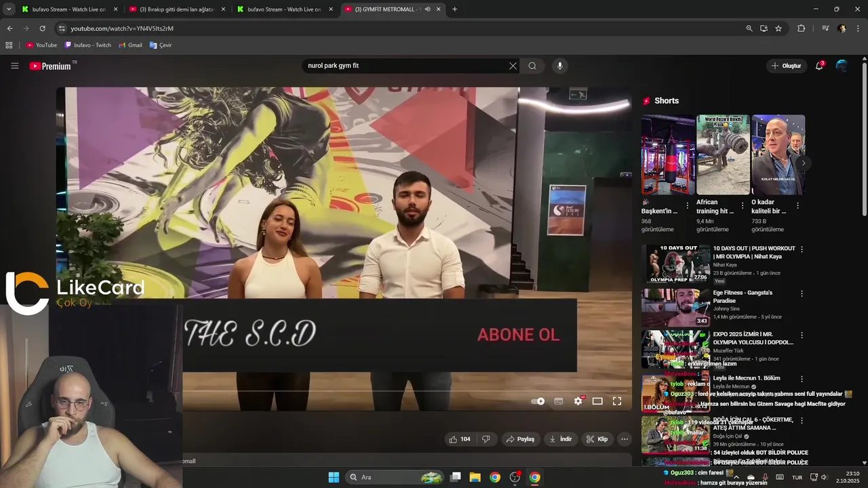
Task: Open options for 10 DAYS OUT video
Action: (802, 249)
